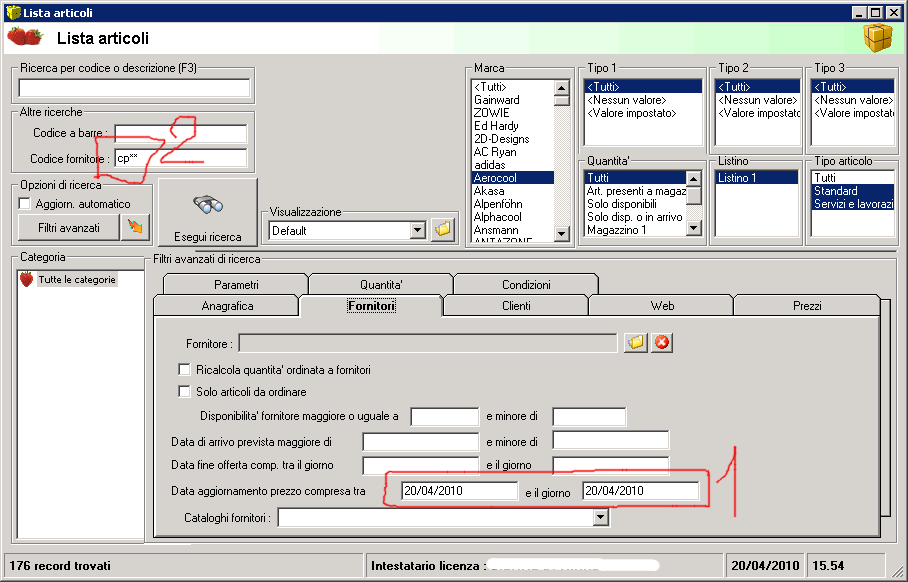Select Solo disp. o in arrivo
The width and height of the screenshot is (908, 582).
tap(636, 217)
